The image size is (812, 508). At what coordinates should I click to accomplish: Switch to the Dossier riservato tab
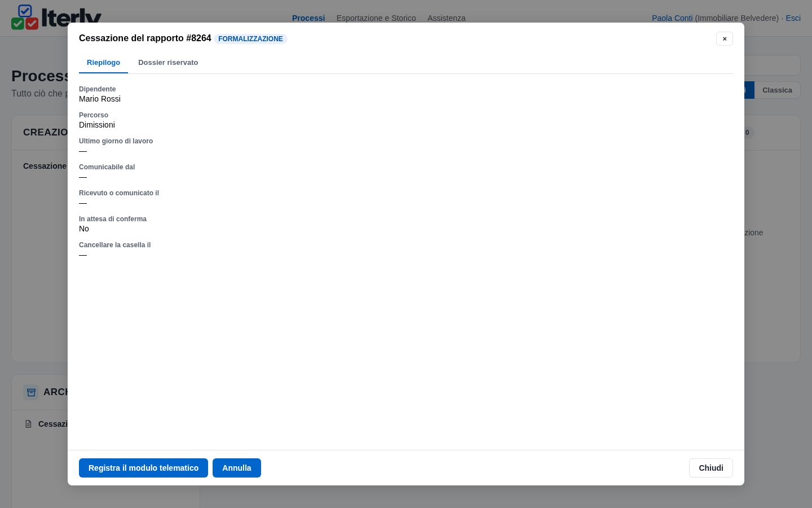point(168,63)
